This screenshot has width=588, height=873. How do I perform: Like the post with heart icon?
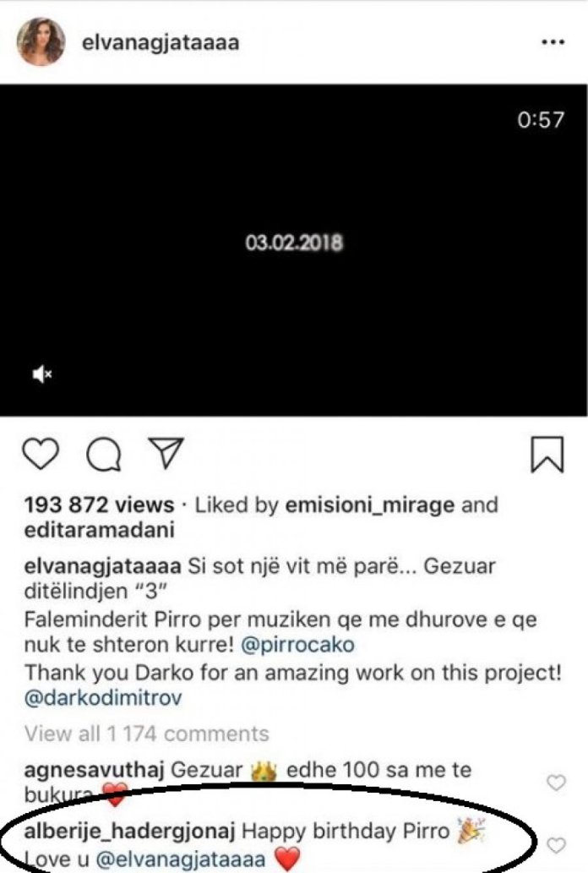[39, 456]
